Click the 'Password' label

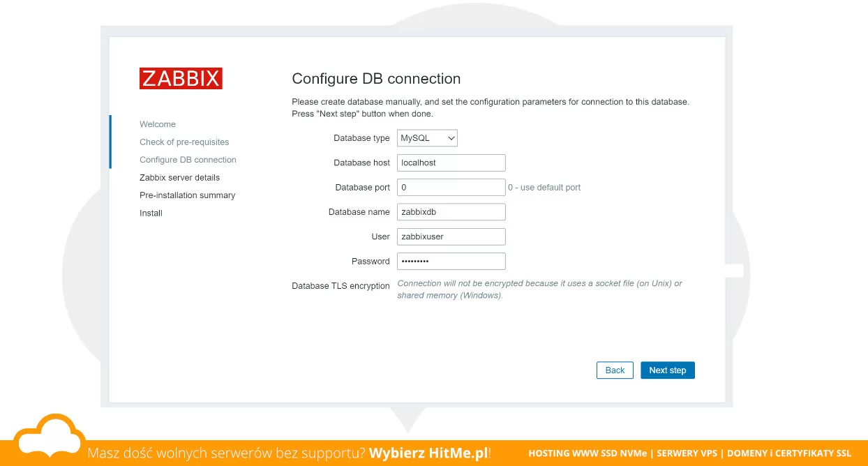pos(371,261)
